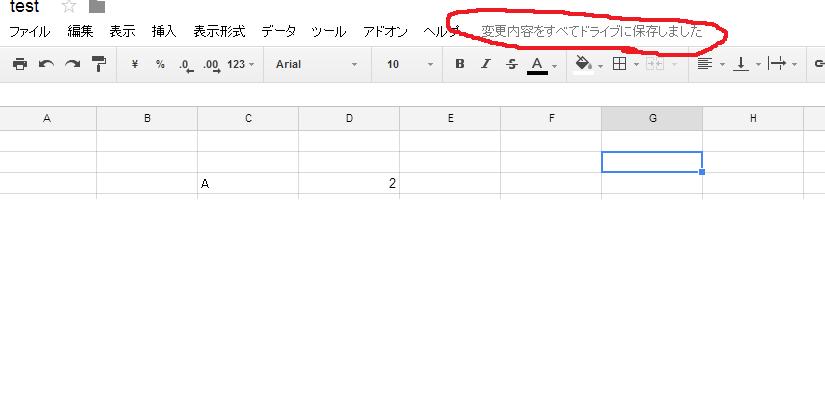Select the cell containing A
Screen dimensions: 825x400
(x=248, y=183)
